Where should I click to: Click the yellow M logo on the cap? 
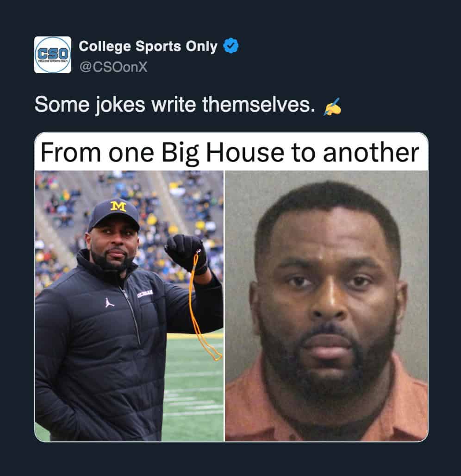(118, 207)
